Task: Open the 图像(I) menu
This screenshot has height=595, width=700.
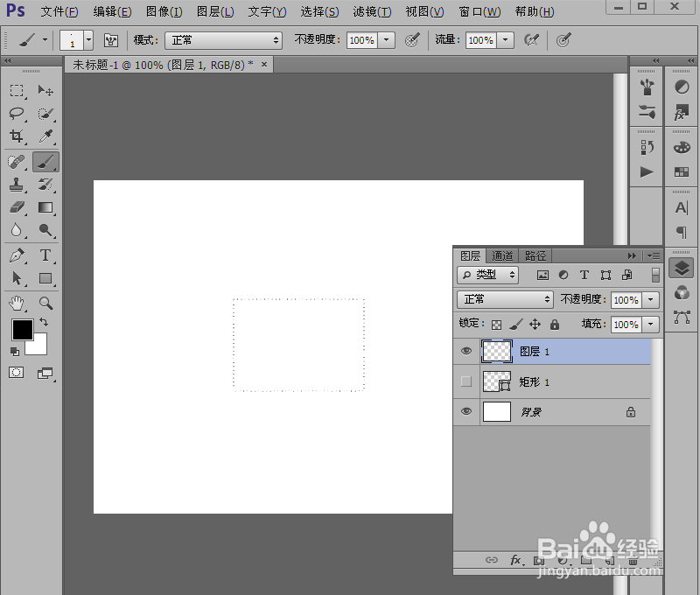Action: coord(164,11)
